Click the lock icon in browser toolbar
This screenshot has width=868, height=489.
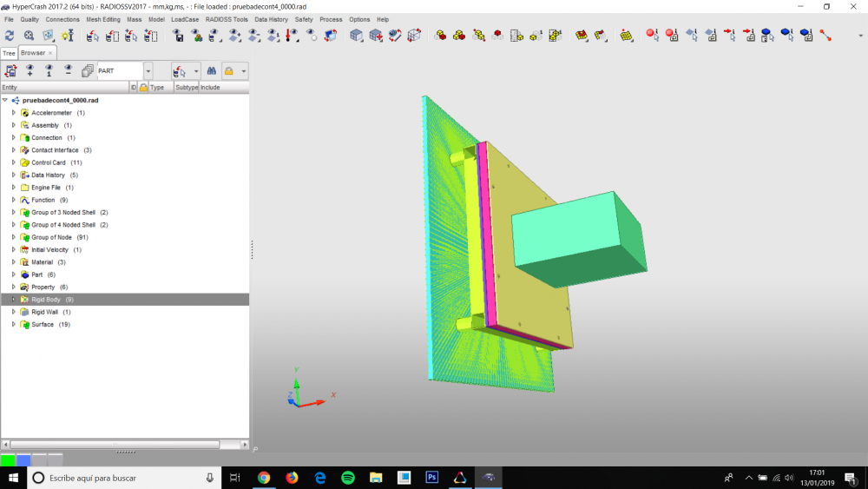coord(228,71)
